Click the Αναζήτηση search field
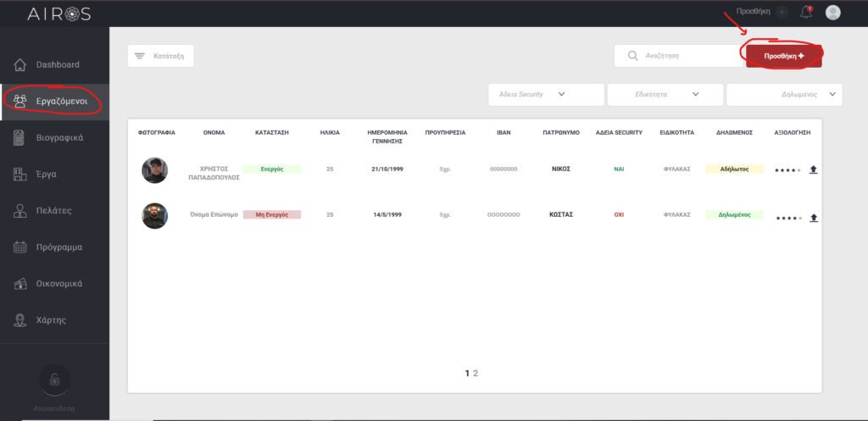 687,56
